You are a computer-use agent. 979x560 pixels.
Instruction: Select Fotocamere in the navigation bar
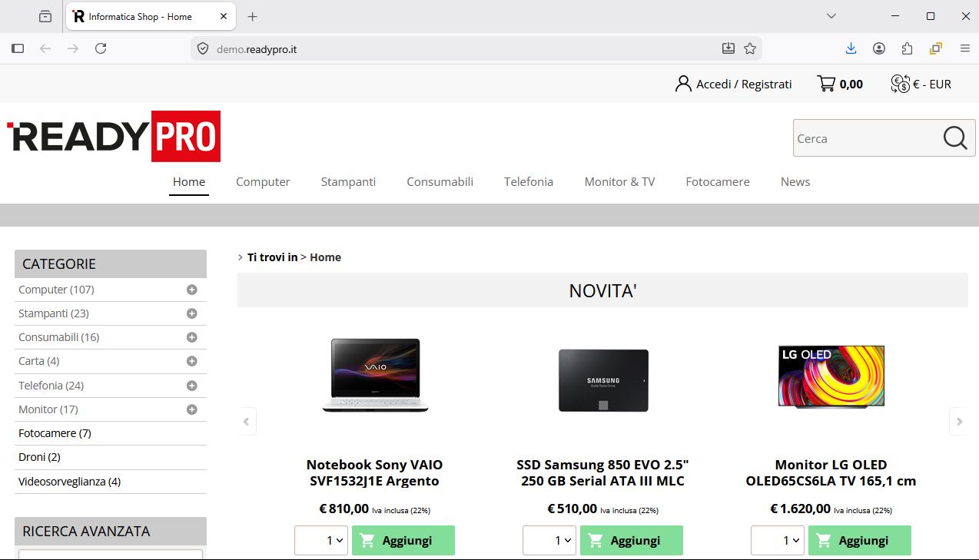[x=717, y=182]
